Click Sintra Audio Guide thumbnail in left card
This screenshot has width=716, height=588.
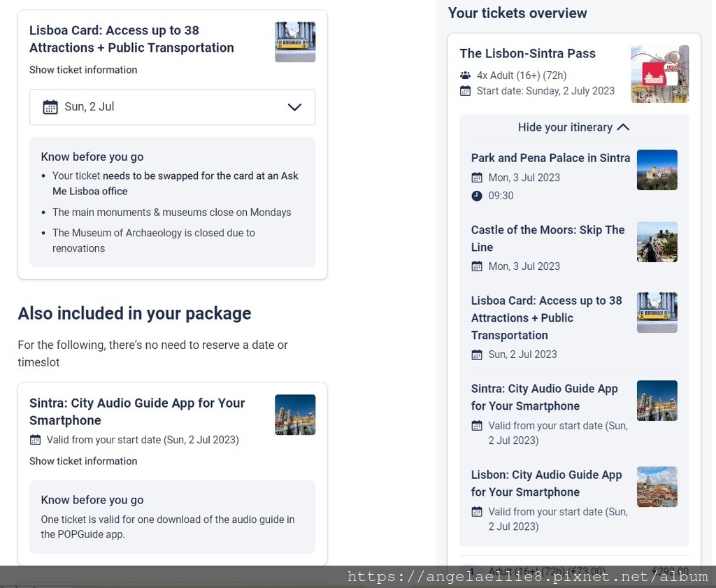tap(295, 415)
